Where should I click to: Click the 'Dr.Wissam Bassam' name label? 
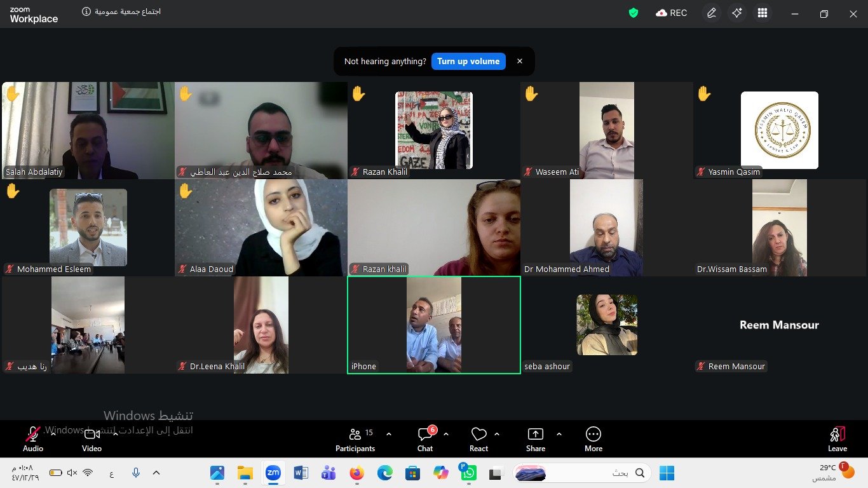click(x=732, y=269)
